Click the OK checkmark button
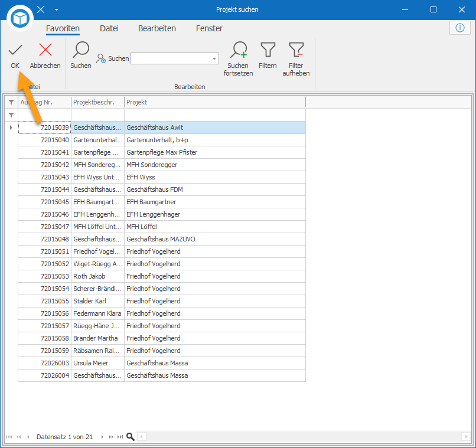Viewport: 476px width, 448px height. (15, 56)
